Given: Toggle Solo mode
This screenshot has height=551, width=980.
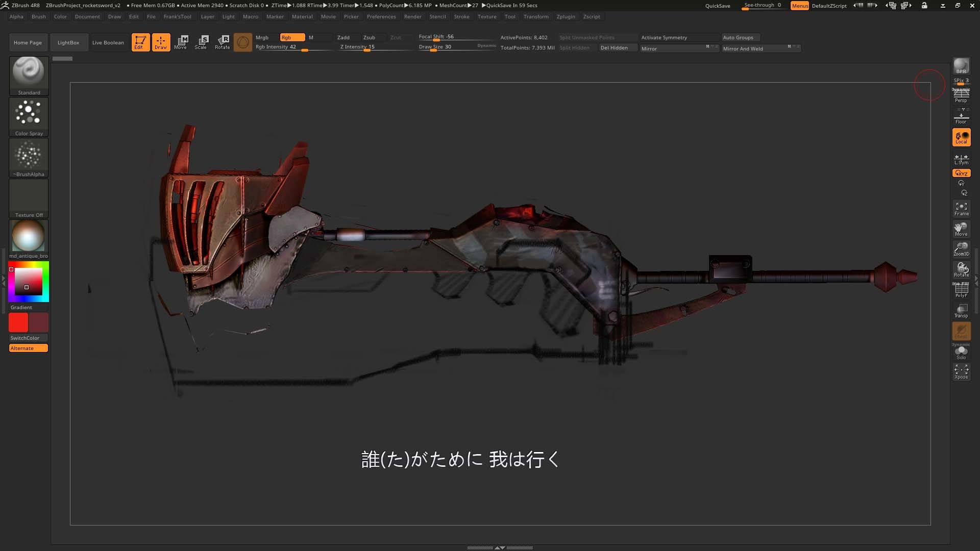Looking at the screenshot, I should coord(961,353).
